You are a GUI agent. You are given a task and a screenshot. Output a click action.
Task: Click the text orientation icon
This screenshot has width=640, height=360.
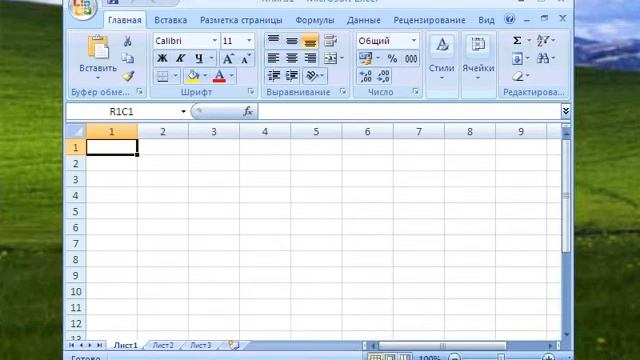coord(312,76)
